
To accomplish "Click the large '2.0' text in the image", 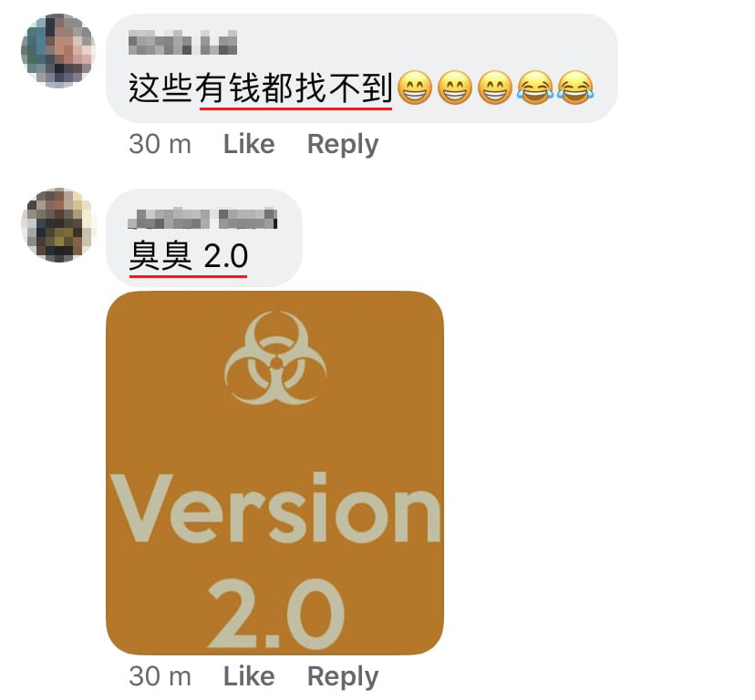I will pos(276,613).
